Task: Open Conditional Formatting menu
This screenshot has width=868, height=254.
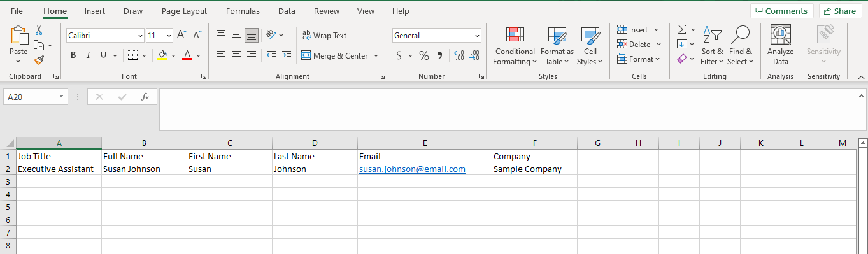Action: click(x=515, y=46)
